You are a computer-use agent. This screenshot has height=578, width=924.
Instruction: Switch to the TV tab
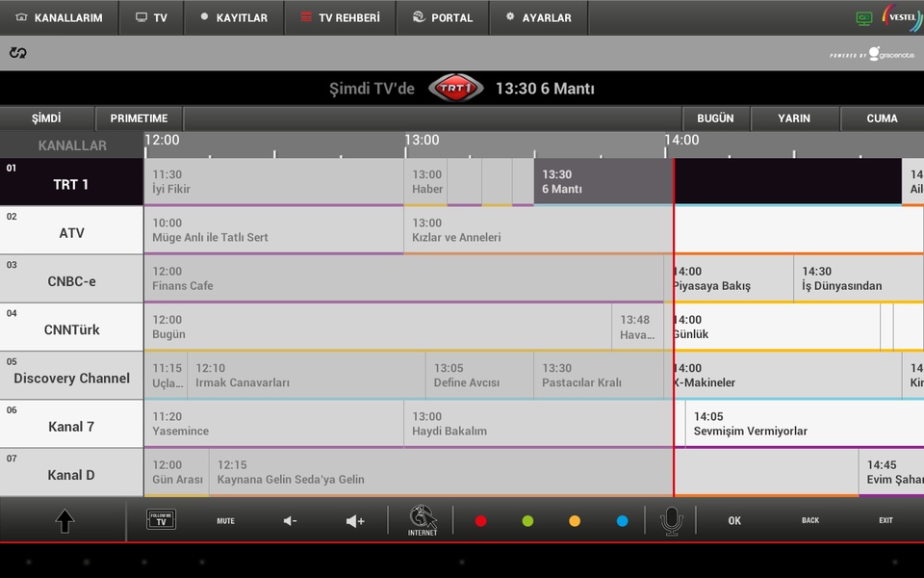click(151, 17)
